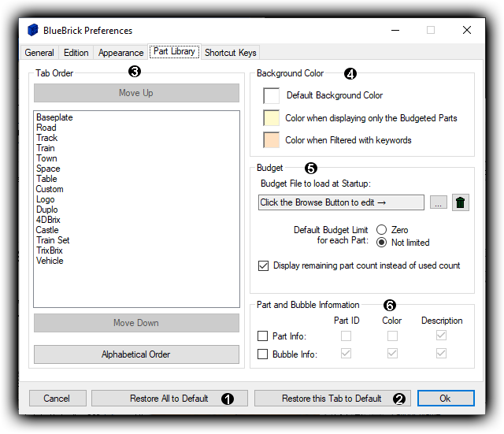This screenshot has height=434, width=504.
Task: Toggle Display remaining part count checkbox
Action: [x=263, y=265]
